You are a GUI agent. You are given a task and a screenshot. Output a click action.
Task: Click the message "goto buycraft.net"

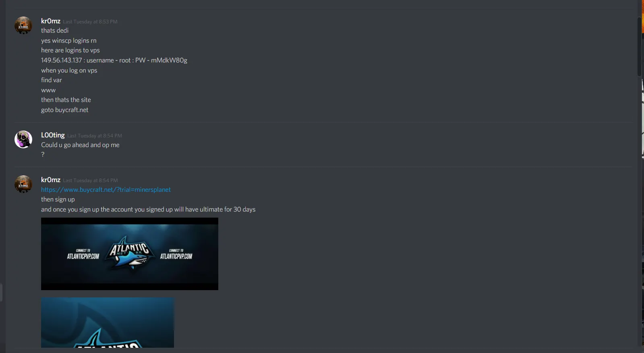pos(65,110)
